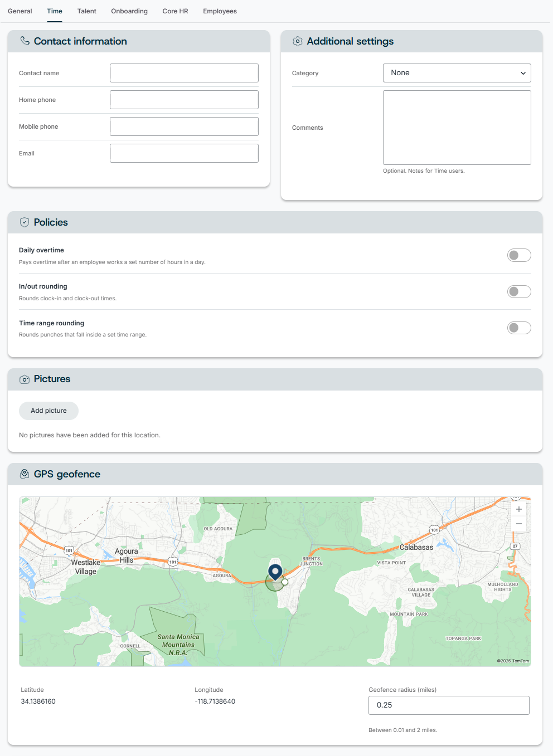
Task: Zoom out on the map
Action: (519, 524)
